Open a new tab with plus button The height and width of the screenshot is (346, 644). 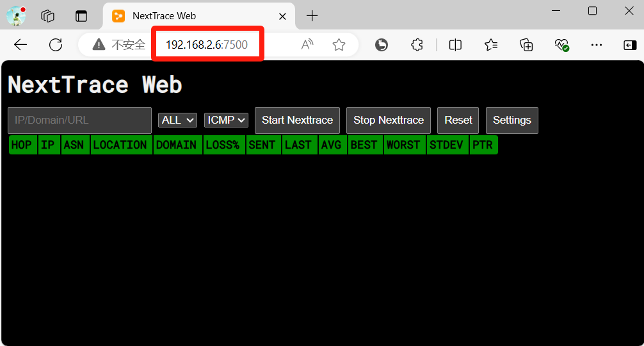pyautogui.click(x=312, y=16)
